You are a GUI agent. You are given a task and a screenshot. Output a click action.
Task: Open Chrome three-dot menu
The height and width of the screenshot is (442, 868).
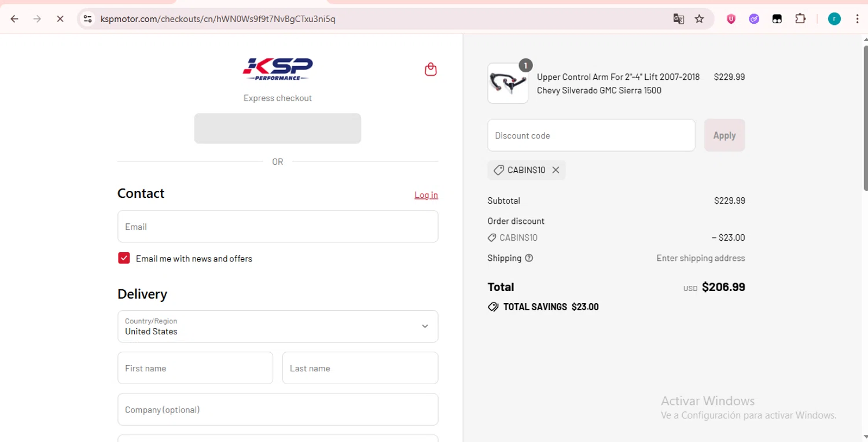click(x=857, y=19)
